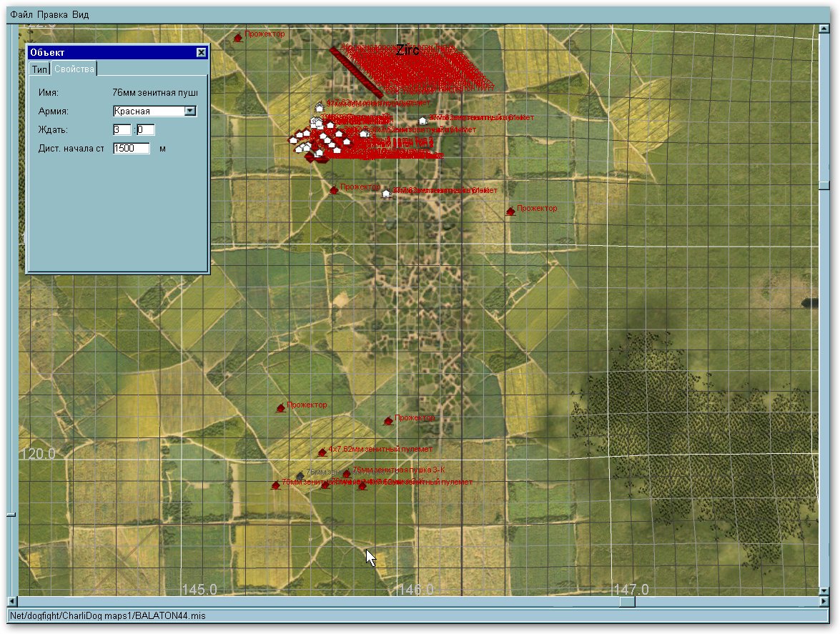The width and height of the screenshot is (840, 634).
Task: Click white house marker with 37мм label east
Action: [422, 121]
